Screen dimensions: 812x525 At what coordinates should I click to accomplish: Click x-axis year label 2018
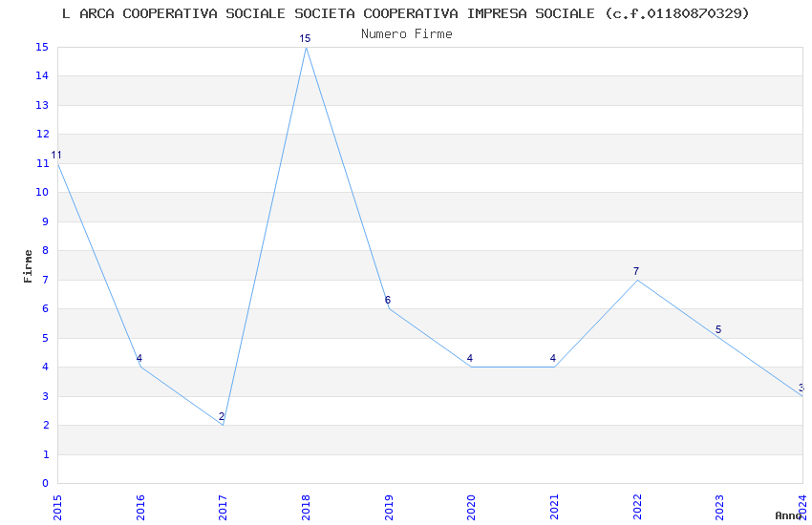tap(306, 508)
